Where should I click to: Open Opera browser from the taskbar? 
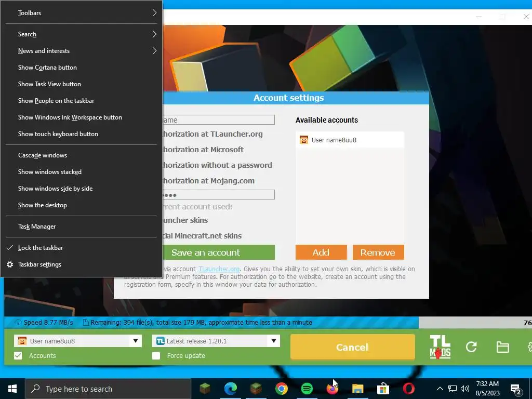(x=408, y=389)
